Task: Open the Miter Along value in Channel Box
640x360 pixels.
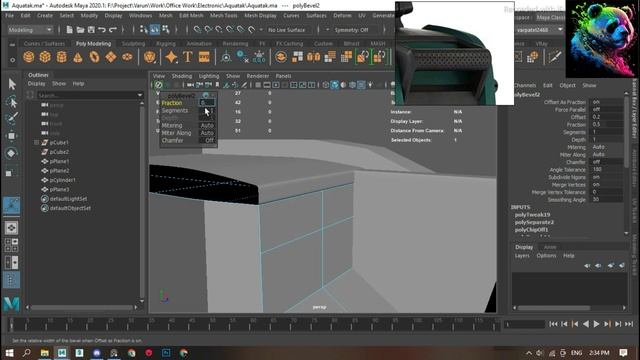Action: (607, 155)
